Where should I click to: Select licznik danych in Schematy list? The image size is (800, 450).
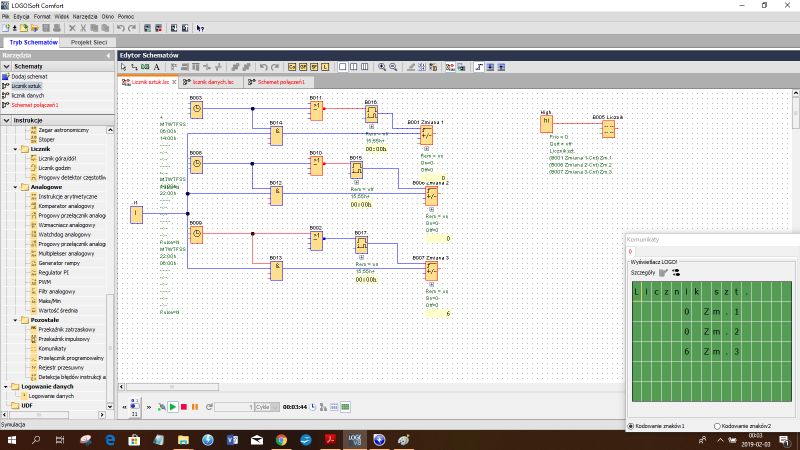[28, 95]
